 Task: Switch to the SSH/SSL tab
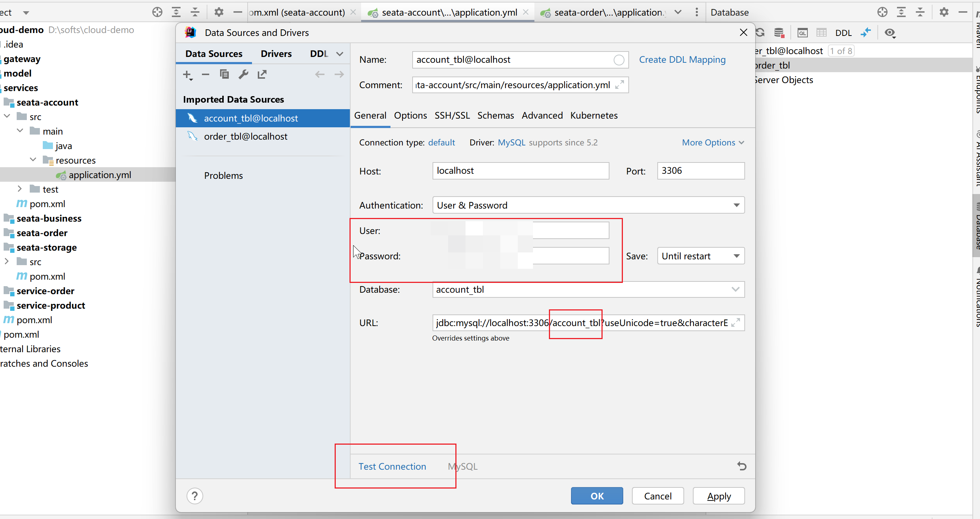tap(452, 115)
